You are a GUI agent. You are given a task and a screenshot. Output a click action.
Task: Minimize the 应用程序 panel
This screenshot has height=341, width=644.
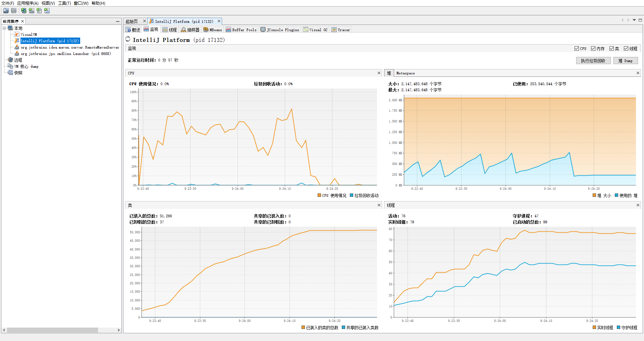118,21
